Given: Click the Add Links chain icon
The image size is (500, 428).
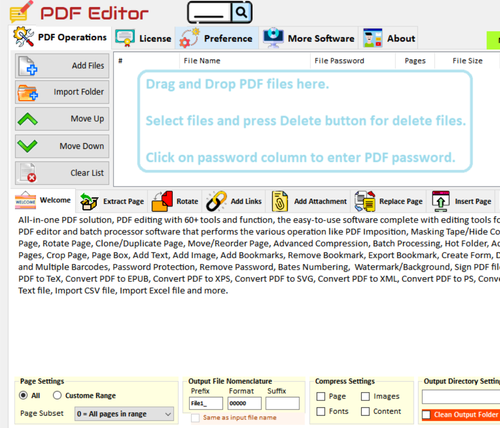Looking at the screenshot, I should point(216,201).
